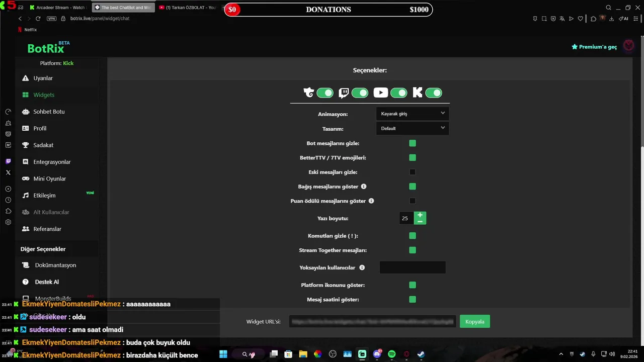The image size is (644, 362).
Task: Open OBS Studio from taskbar
Action: pyautogui.click(x=333, y=354)
